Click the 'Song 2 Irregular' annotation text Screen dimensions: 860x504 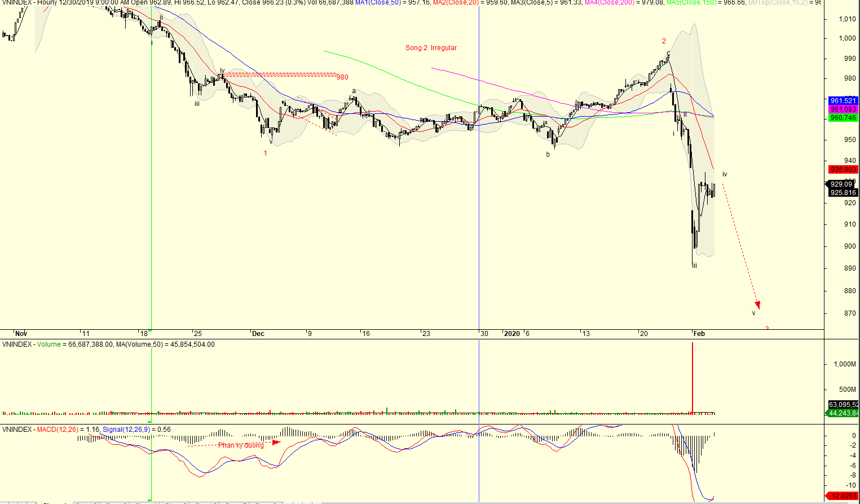click(x=431, y=48)
